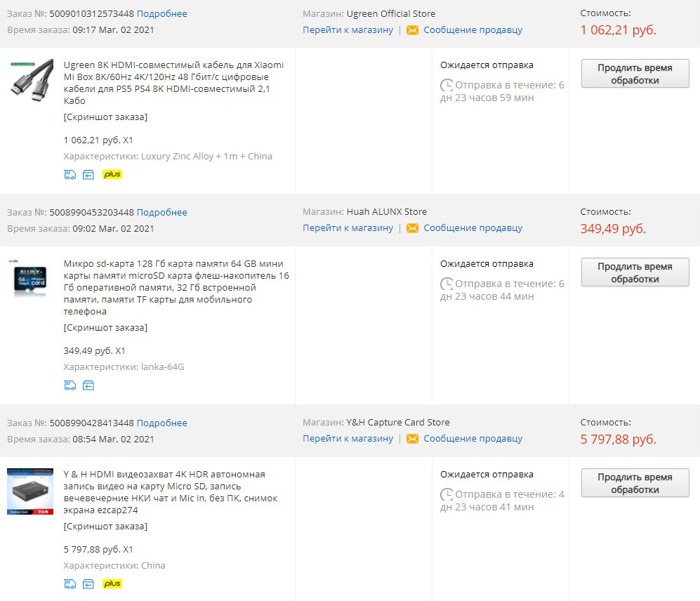Open Подробнее link for order 5009010312573448

tap(161, 14)
